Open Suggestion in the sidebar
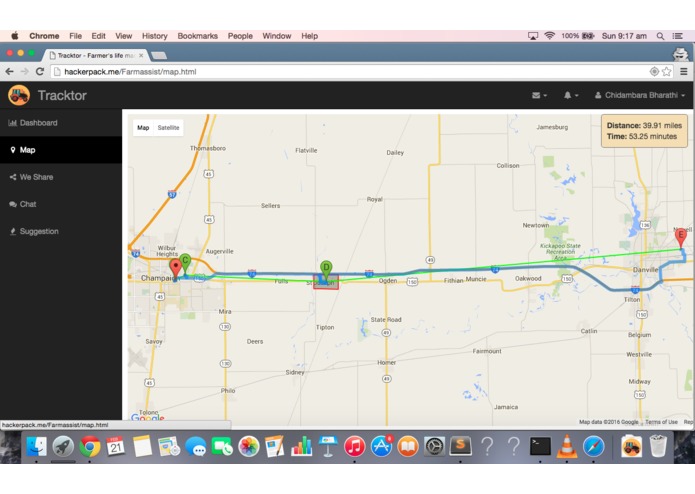 (x=61, y=231)
